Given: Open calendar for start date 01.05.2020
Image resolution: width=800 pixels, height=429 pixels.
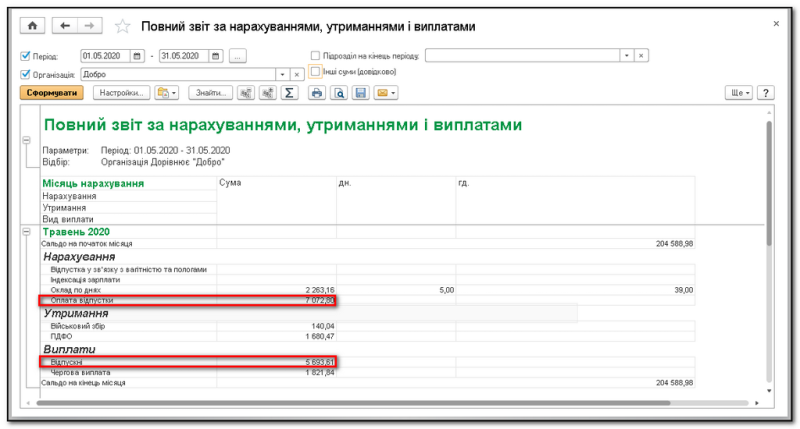Looking at the screenshot, I should click(137, 56).
